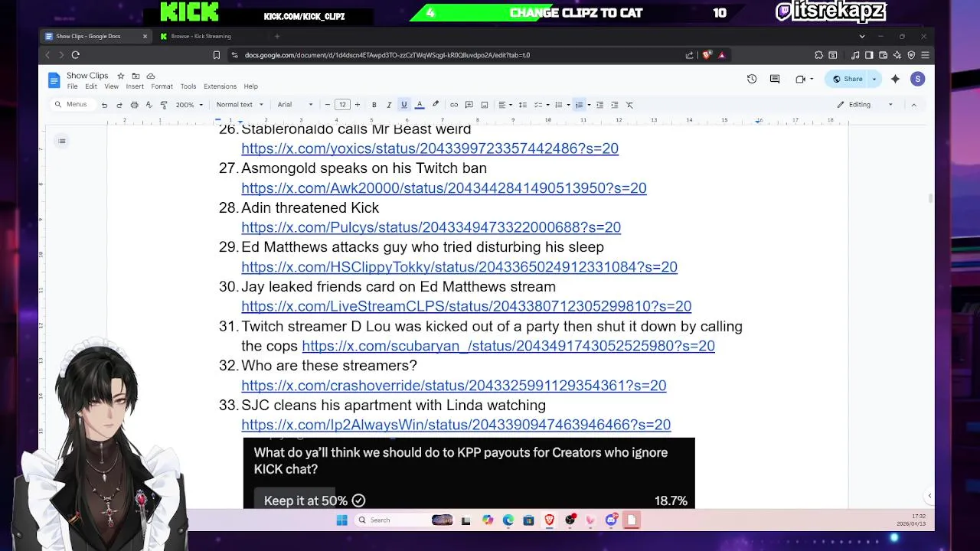Open the Arial font dropdown
Viewport: 980px width, 551px height.
[295, 105]
